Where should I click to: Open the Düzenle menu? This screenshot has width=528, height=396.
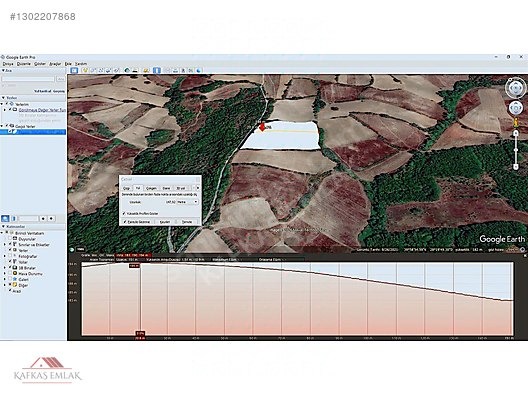(x=24, y=64)
